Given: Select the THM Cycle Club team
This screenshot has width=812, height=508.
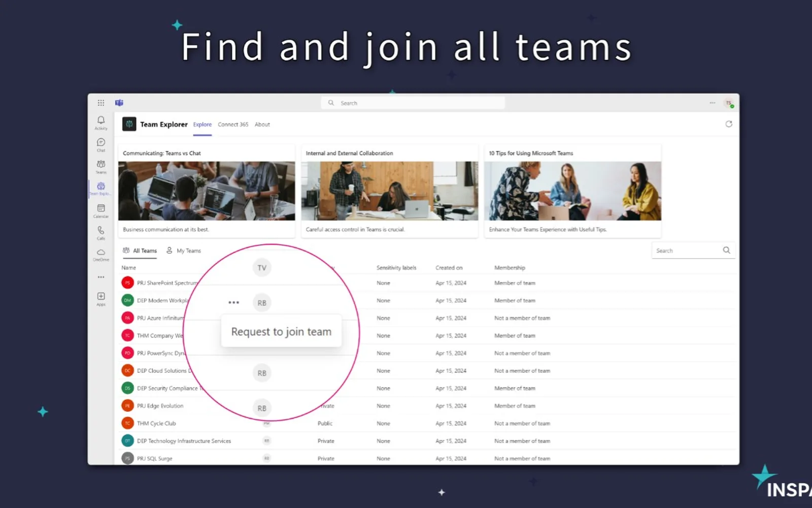Looking at the screenshot, I should tap(156, 423).
